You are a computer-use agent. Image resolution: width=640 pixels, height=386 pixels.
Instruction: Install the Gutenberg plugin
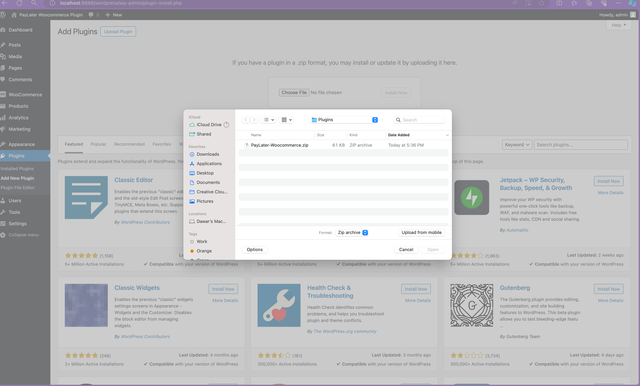(x=609, y=289)
